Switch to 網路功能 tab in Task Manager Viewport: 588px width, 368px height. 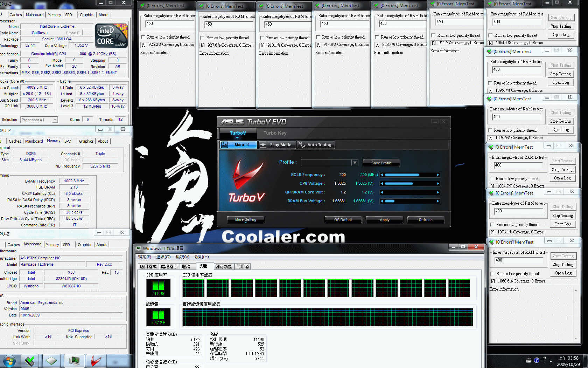coord(224,267)
